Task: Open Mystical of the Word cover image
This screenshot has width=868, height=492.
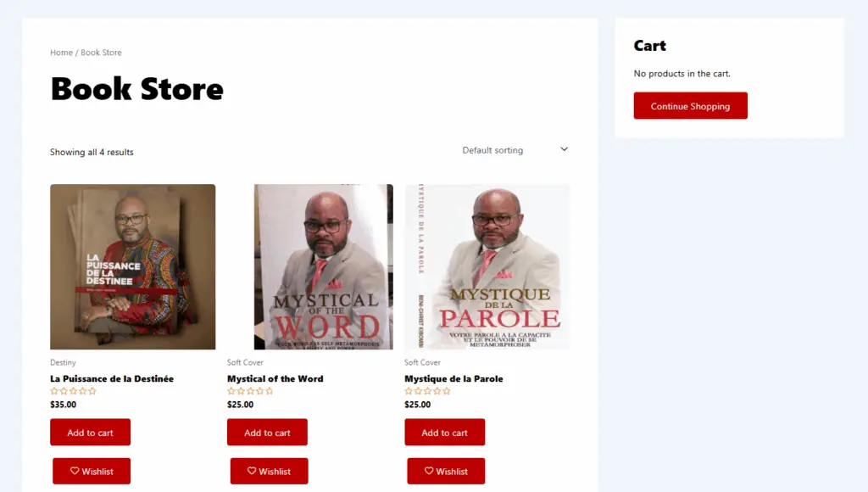Action: coord(323,267)
